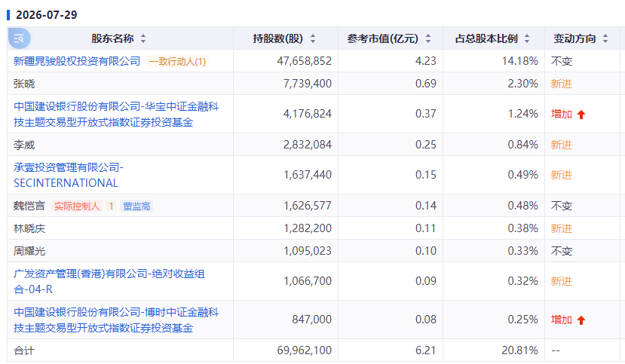This screenshot has height=364, width=625.
Task: Click 新进 status in 林晓庆 row
Action: pos(561,228)
